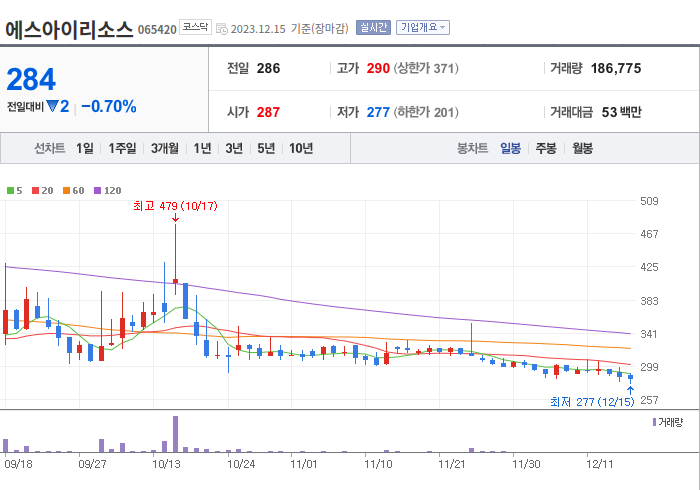This screenshot has width=700, height=490.
Task: Click the current price 284
Action: coord(31,79)
